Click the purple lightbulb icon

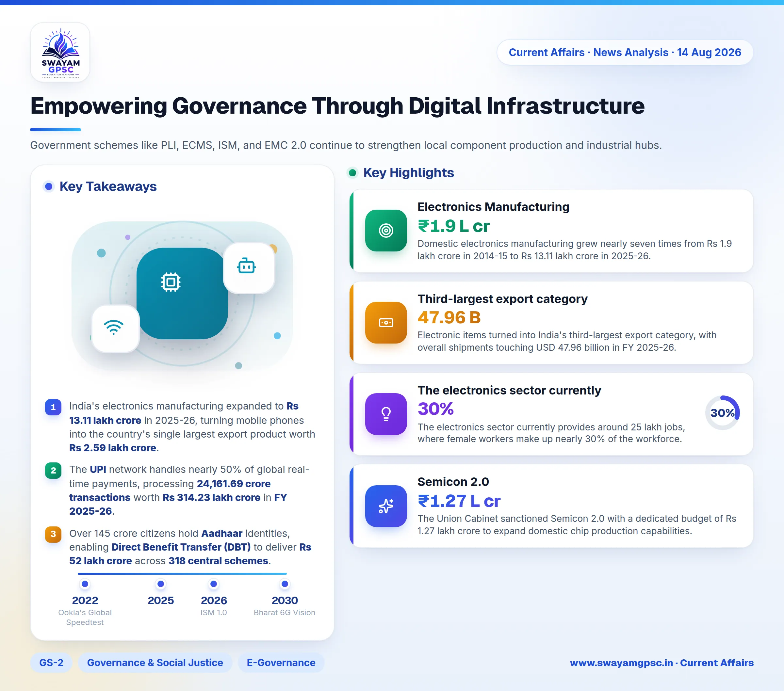pyautogui.click(x=386, y=414)
